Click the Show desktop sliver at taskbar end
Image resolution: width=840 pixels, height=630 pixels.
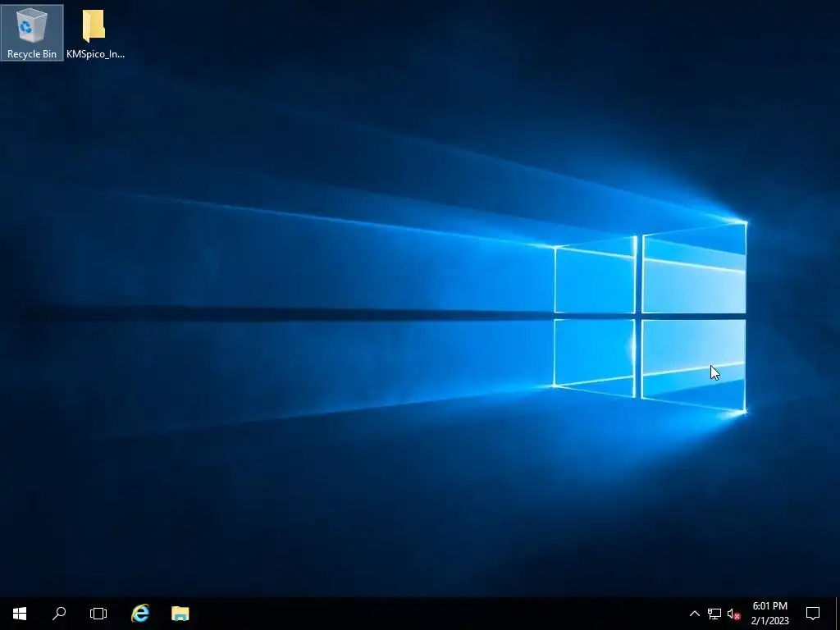838,614
